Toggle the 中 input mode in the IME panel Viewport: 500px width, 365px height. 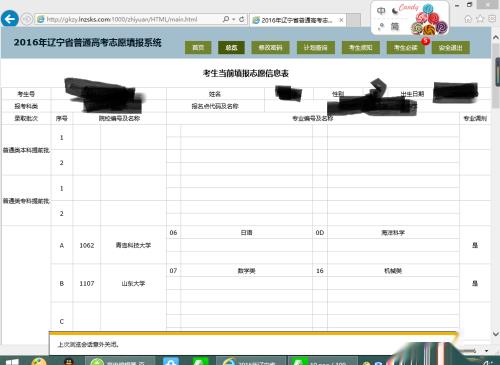tap(381, 11)
